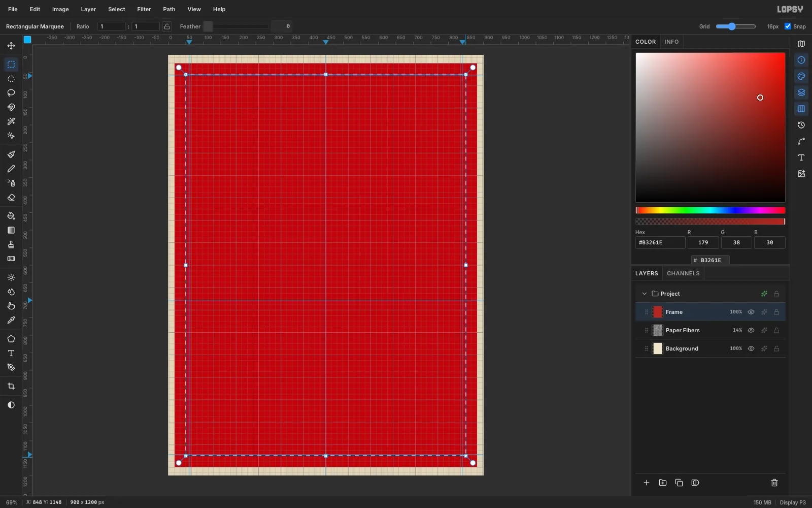Image resolution: width=812 pixels, height=508 pixels.
Task: Open the Filter menu
Action: tap(144, 9)
